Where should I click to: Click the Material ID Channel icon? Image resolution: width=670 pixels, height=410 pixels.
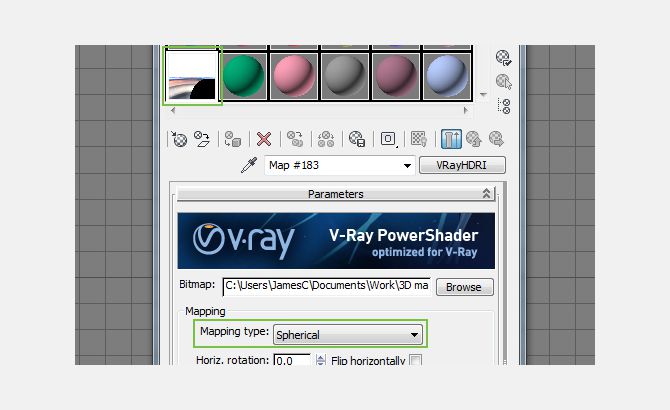coord(388,139)
